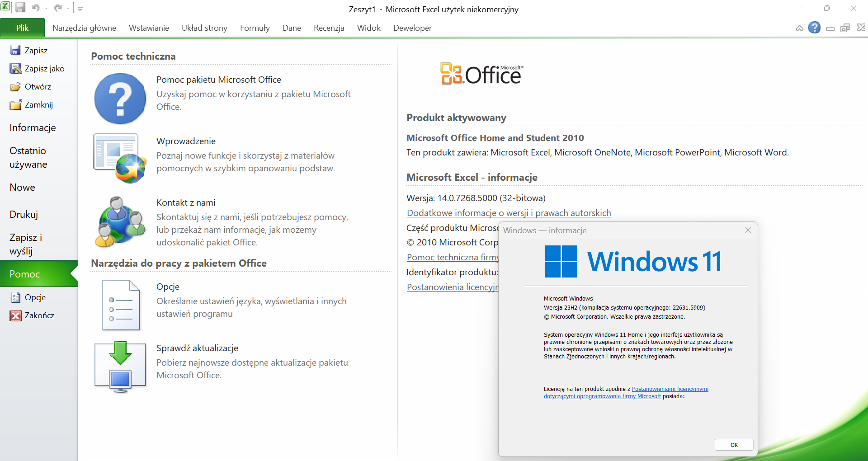
Task: Click the Pomoc techniczna firmy link
Action: click(453, 257)
